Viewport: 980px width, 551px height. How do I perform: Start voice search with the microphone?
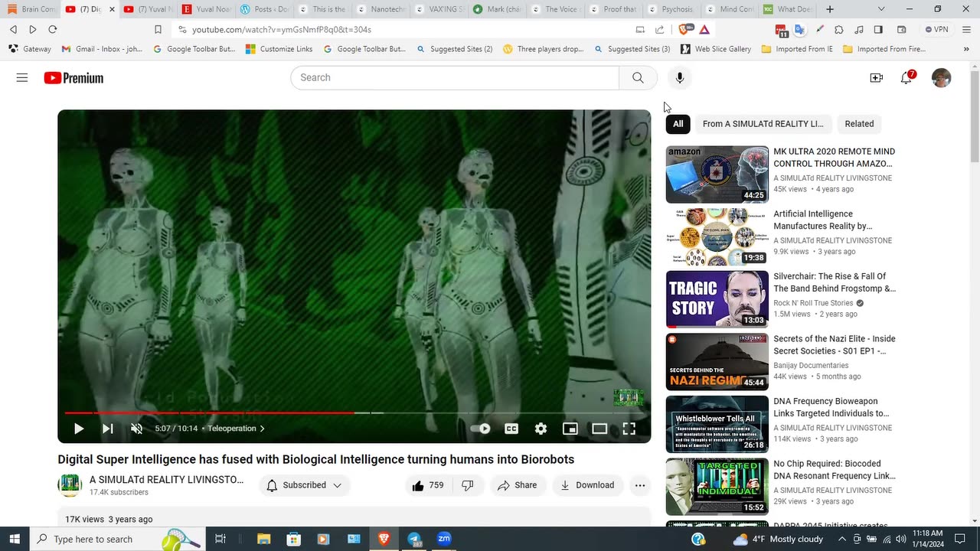679,77
